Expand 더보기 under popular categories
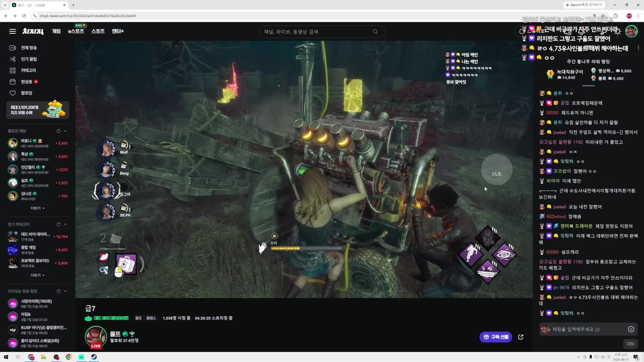 (x=38, y=275)
